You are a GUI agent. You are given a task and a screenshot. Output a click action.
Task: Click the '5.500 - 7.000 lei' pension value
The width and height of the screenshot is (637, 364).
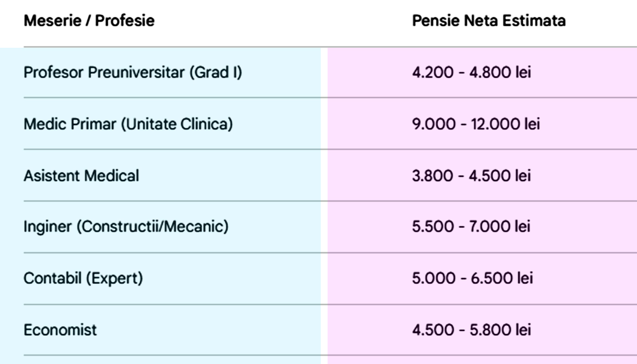click(x=471, y=227)
